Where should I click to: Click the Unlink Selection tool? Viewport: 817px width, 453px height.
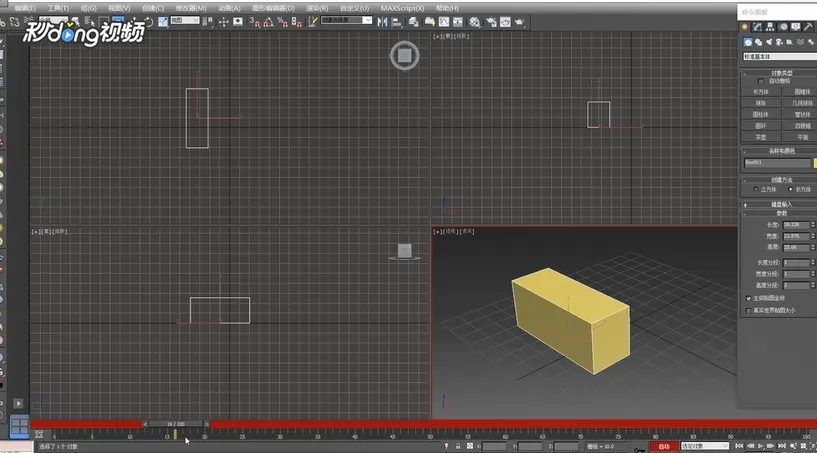click(x=15, y=22)
